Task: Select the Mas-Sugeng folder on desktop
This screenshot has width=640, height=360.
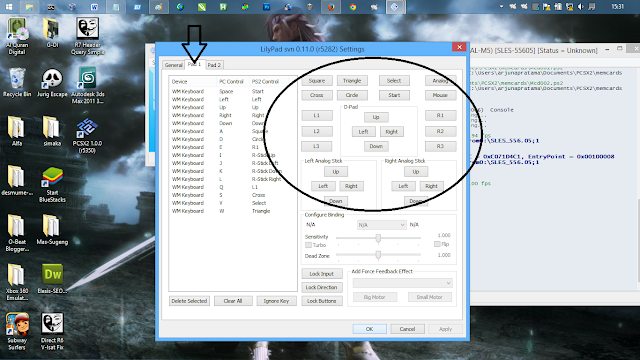Action: pyautogui.click(x=52, y=230)
